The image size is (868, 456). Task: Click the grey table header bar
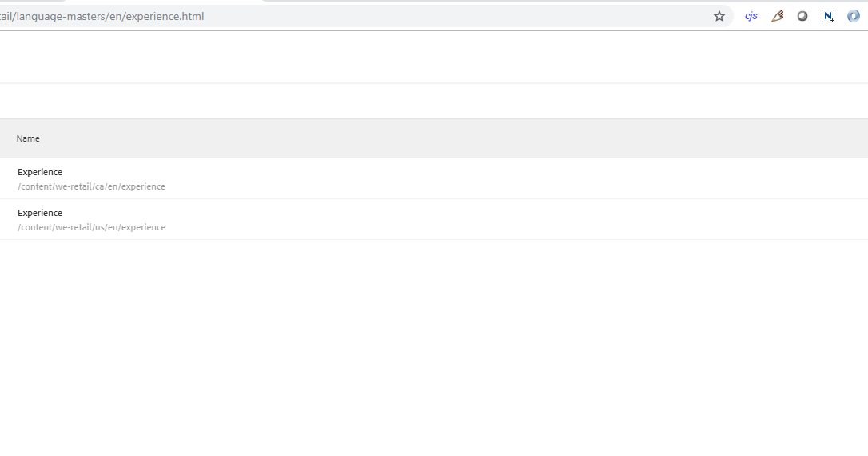coord(480,138)
